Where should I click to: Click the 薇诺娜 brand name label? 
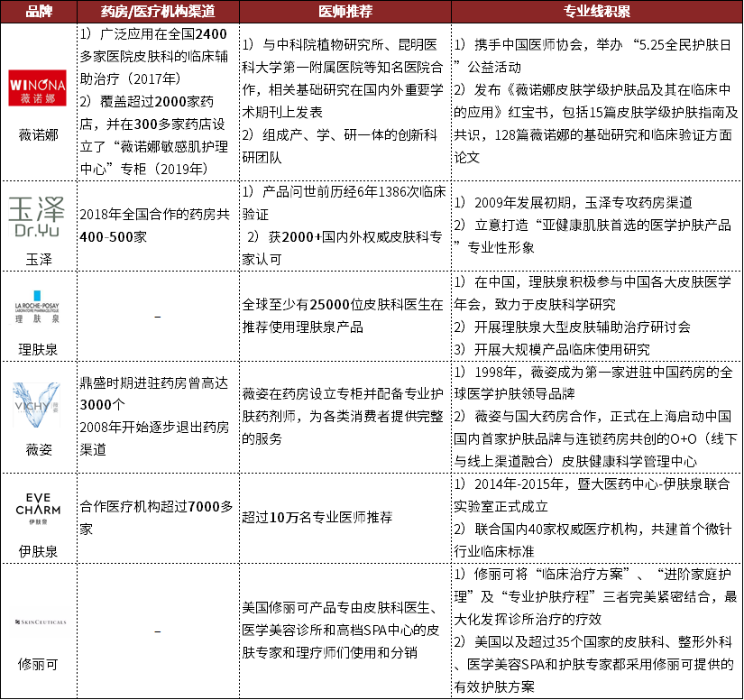click(x=37, y=135)
